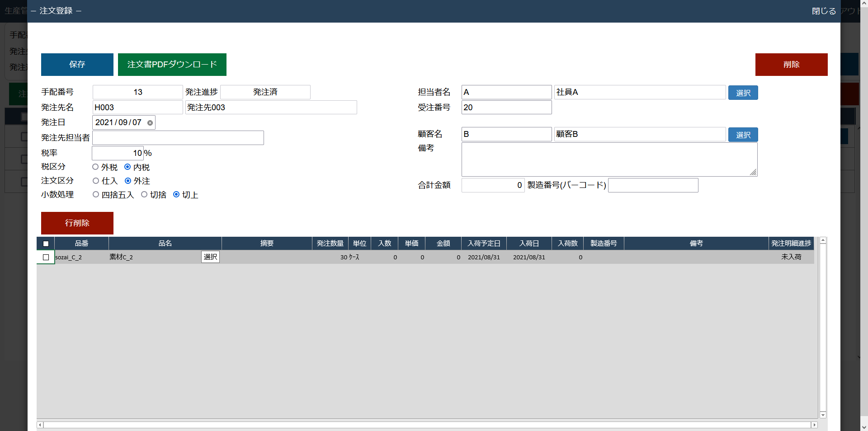Check the sozai_C_2 row checkbox
The height and width of the screenshot is (431, 868).
(x=46, y=258)
